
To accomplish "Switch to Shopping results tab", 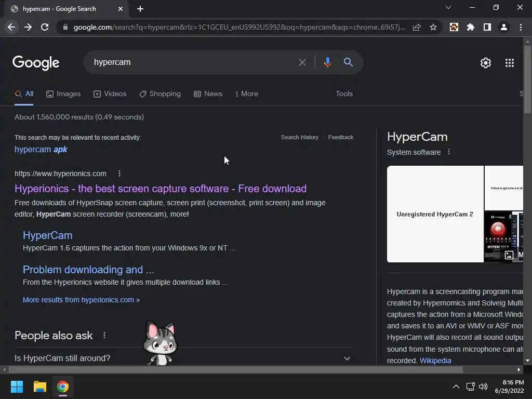I will [160, 94].
